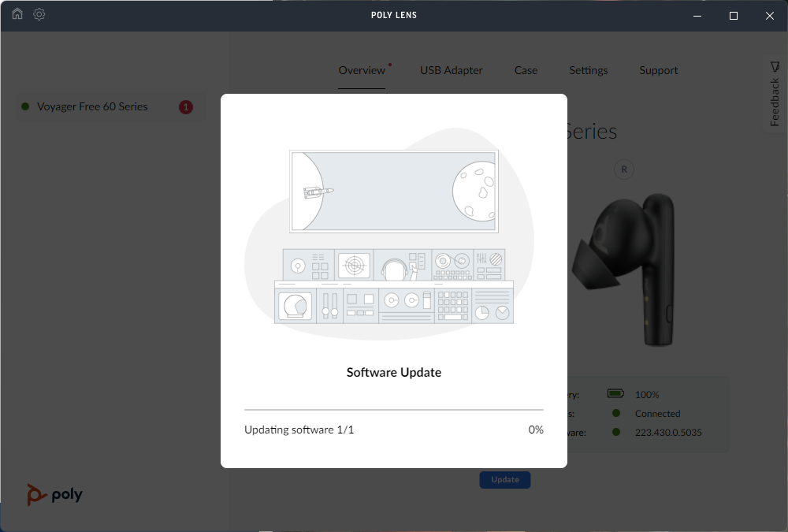Viewport: 788px width, 532px height.
Task: Click the software update progress bar
Action: tap(394, 410)
